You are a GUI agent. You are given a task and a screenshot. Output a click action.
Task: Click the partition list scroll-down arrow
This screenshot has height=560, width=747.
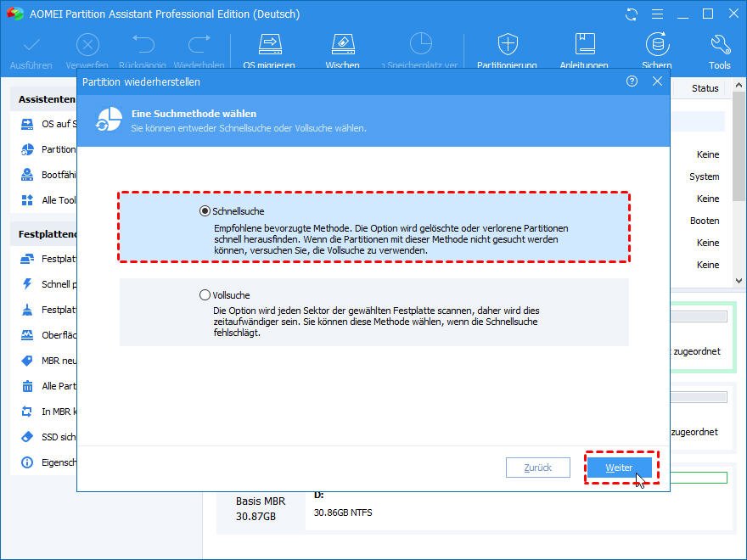point(739,281)
